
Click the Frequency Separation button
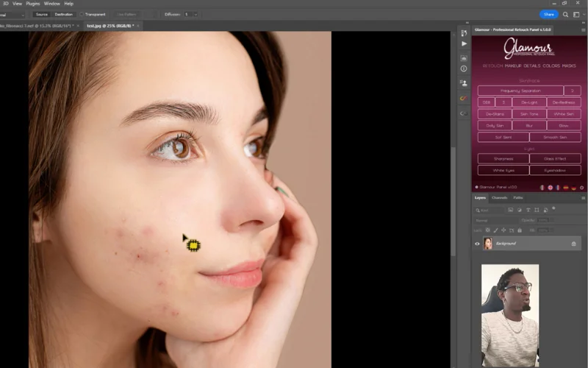(520, 91)
